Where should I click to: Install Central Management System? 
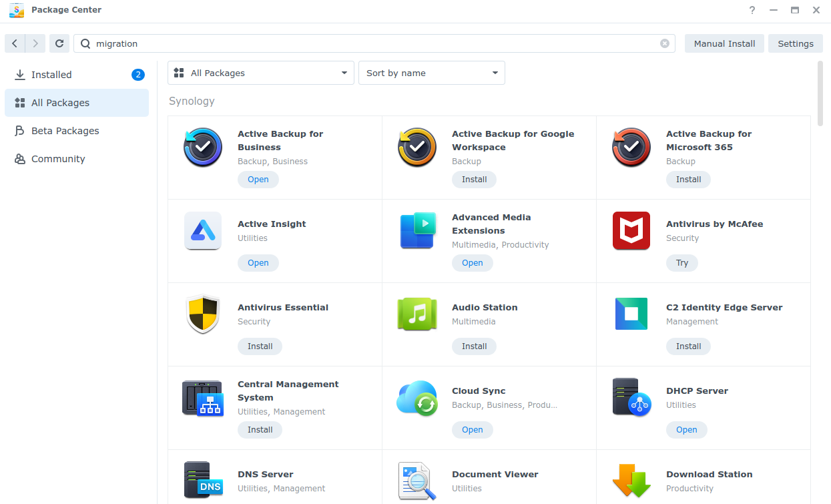260,430
